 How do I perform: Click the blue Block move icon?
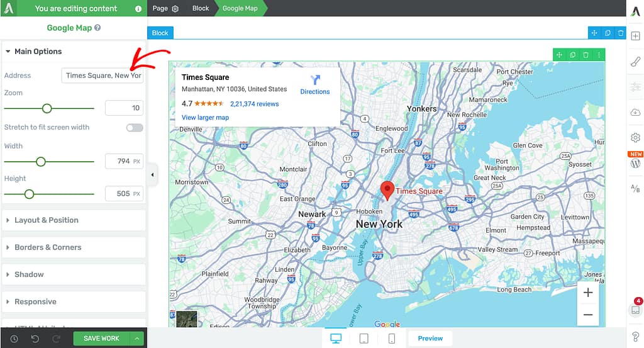[x=594, y=33]
